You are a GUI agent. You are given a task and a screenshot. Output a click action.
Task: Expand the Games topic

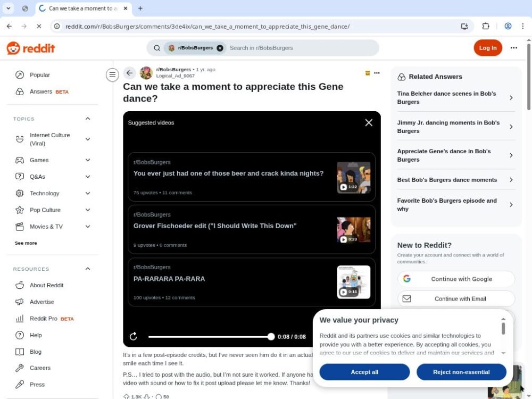click(88, 160)
